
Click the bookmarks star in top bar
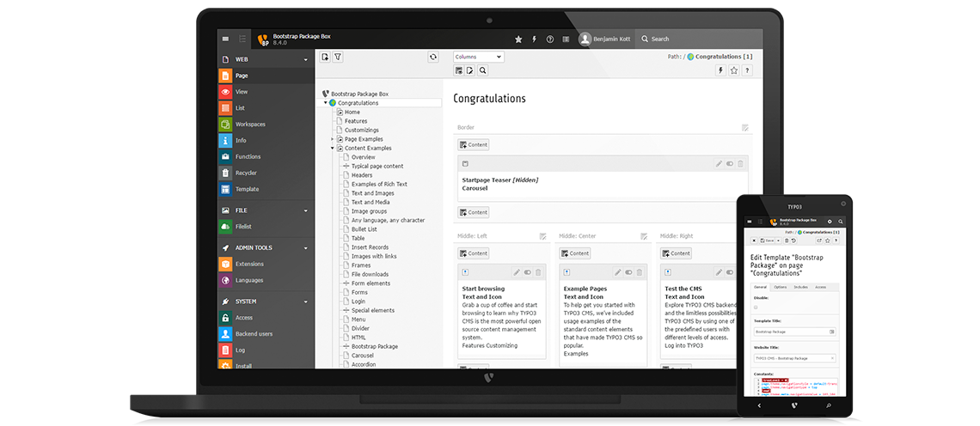click(x=518, y=40)
